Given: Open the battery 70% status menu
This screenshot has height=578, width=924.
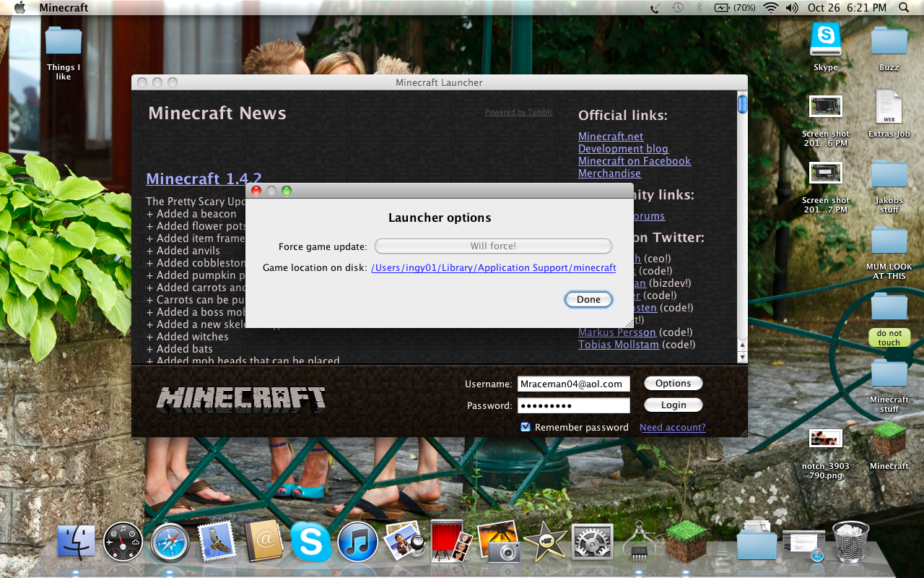Looking at the screenshot, I should (x=735, y=8).
